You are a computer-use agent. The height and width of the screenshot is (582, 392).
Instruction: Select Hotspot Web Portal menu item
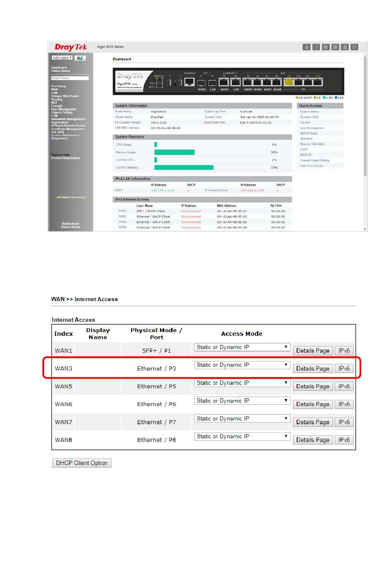tap(65, 96)
